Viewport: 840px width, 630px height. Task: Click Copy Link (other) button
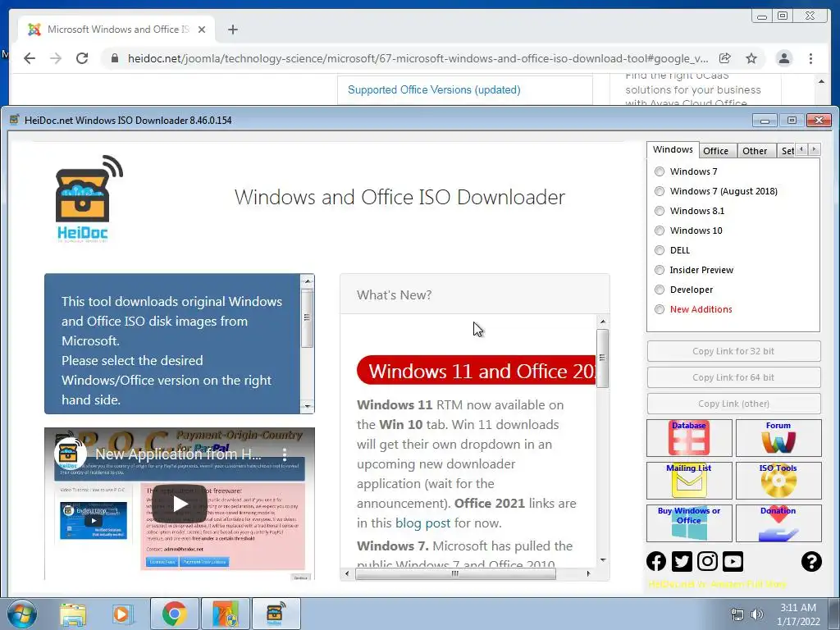click(x=733, y=404)
